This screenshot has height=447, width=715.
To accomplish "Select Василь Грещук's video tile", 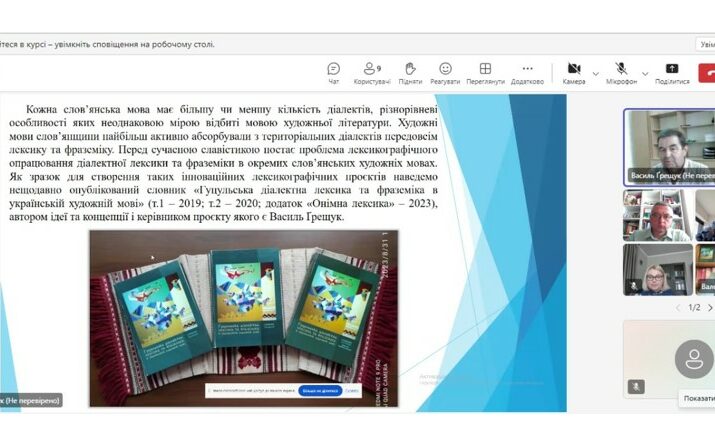I will (669, 146).
